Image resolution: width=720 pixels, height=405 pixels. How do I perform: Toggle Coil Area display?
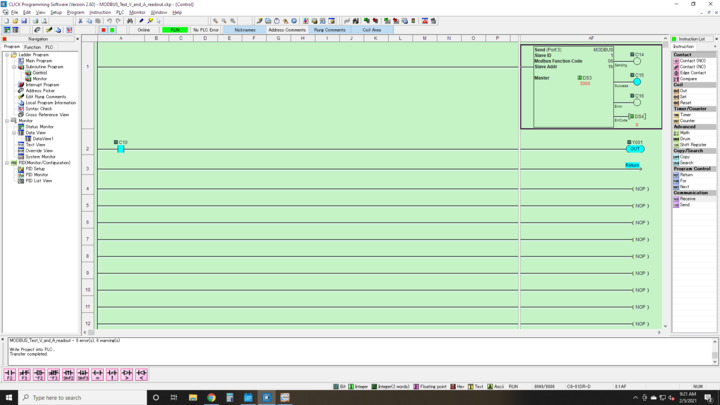click(371, 30)
